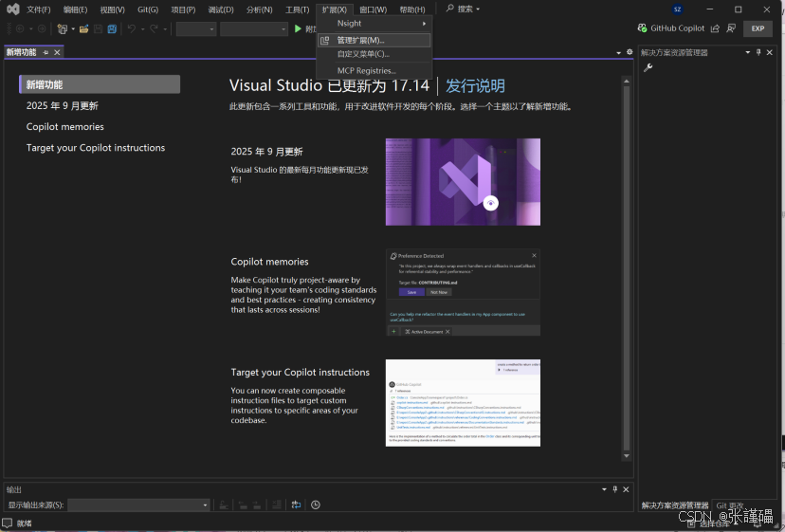Close the Output panel

[x=626, y=489]
